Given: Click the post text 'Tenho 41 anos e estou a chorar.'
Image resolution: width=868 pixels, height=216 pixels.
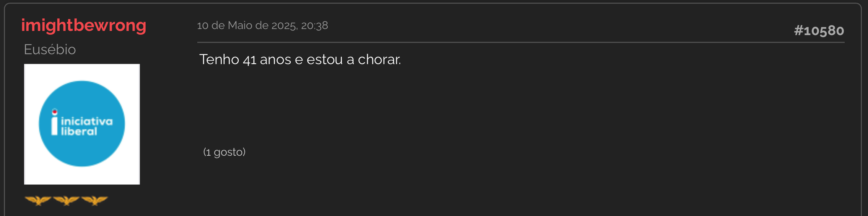Looking at the screenshot, I should click(300, 60).
